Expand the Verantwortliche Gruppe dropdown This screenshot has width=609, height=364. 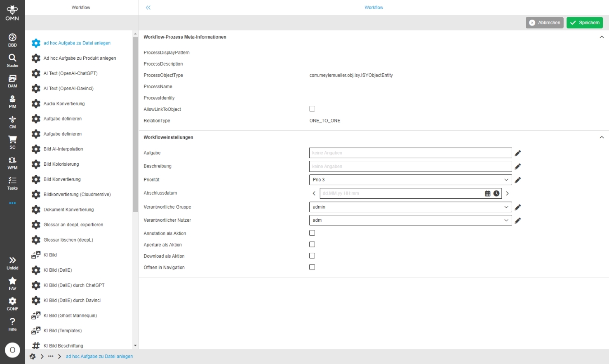[410, 207]
